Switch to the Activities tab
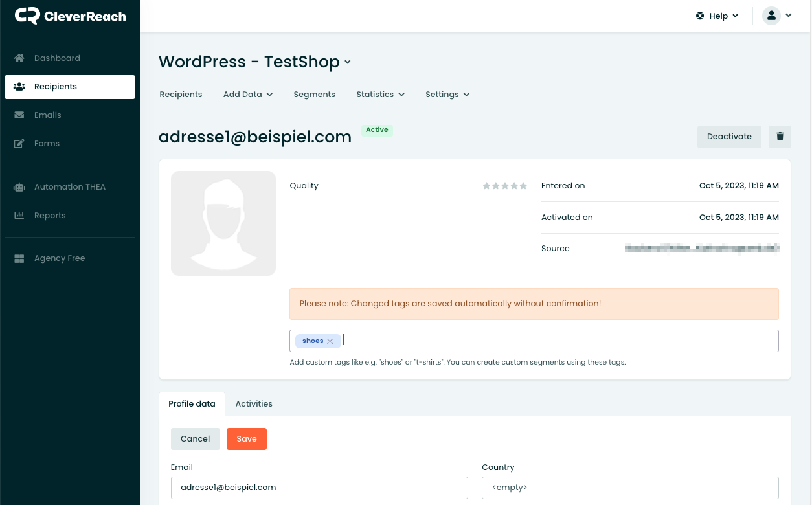The image size is (812, 505). click(253, 403)
